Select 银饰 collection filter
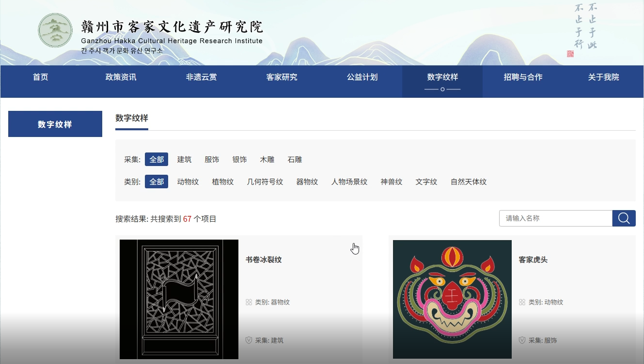Screen dimensions: 644x364 pos(239,159)
